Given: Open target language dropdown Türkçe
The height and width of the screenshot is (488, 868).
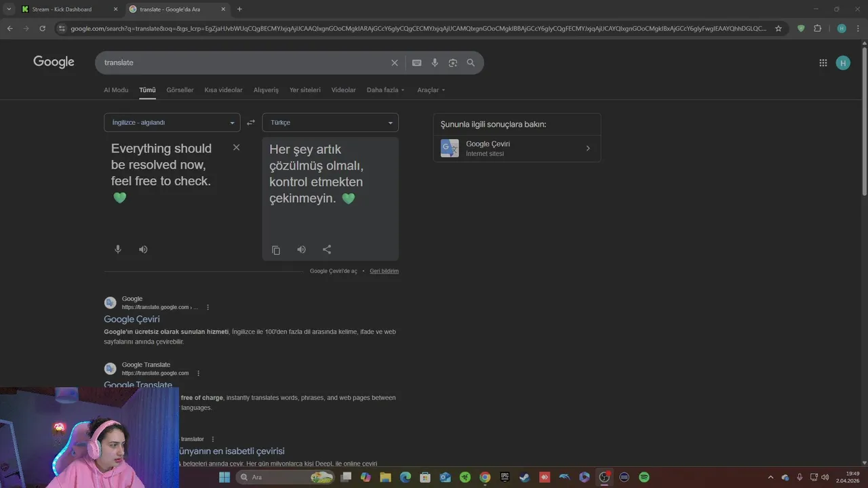Looking at the screenshot, I should click(330, 123).
